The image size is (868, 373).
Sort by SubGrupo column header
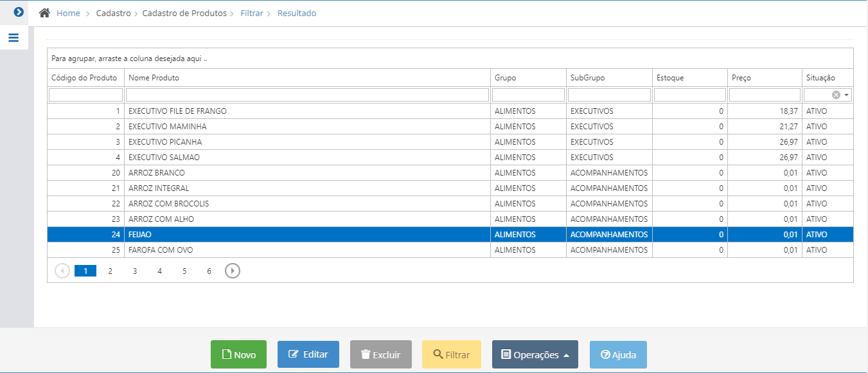609,78
